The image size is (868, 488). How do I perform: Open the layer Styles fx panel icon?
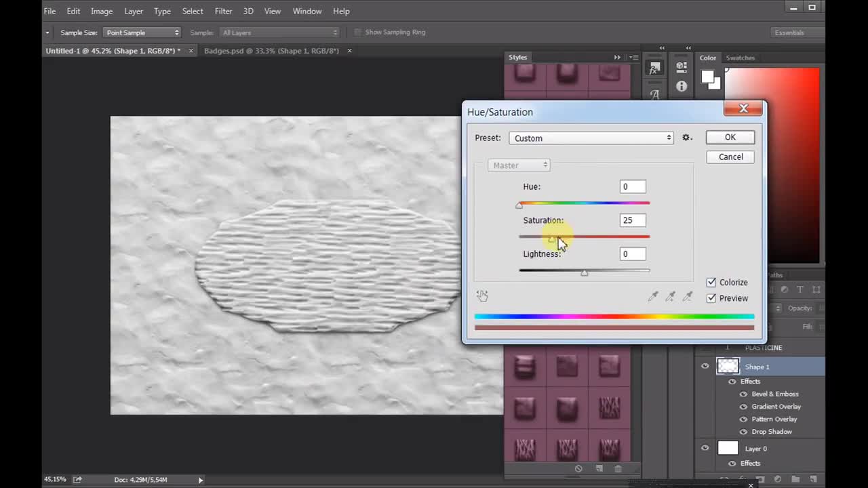(x=654, y=68)
